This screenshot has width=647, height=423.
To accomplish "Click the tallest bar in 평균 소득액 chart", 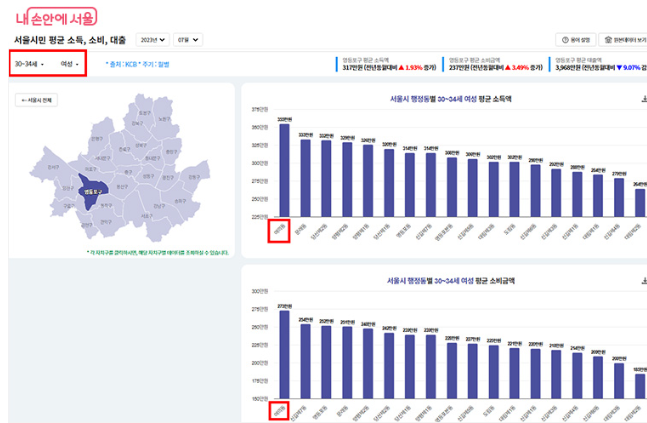I will (x=284, y=170).
